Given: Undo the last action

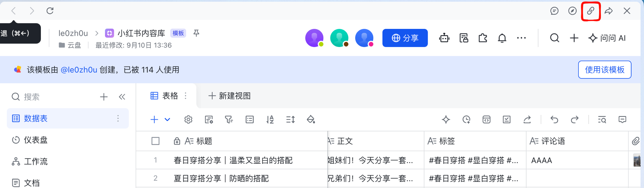Looking at the screenshot, I should pyautogui.click(x=554, y=120).
